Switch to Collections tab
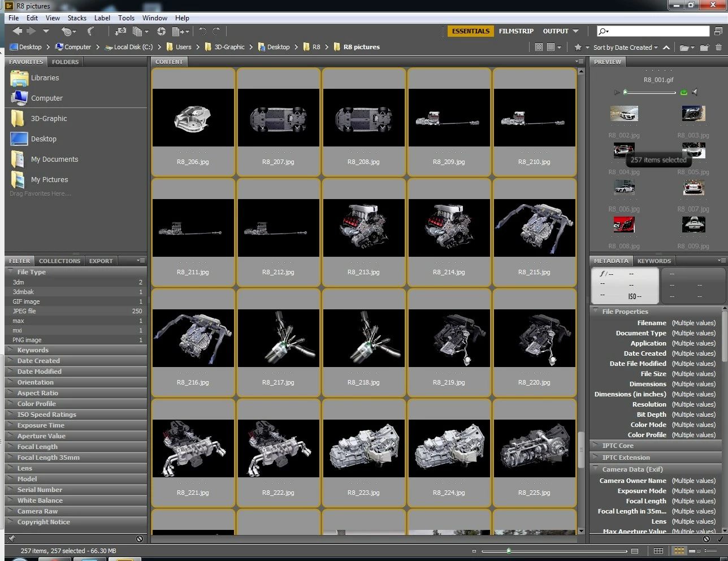Image resolution: width=728 pixels, height=561 pixels. click(59, 261)
